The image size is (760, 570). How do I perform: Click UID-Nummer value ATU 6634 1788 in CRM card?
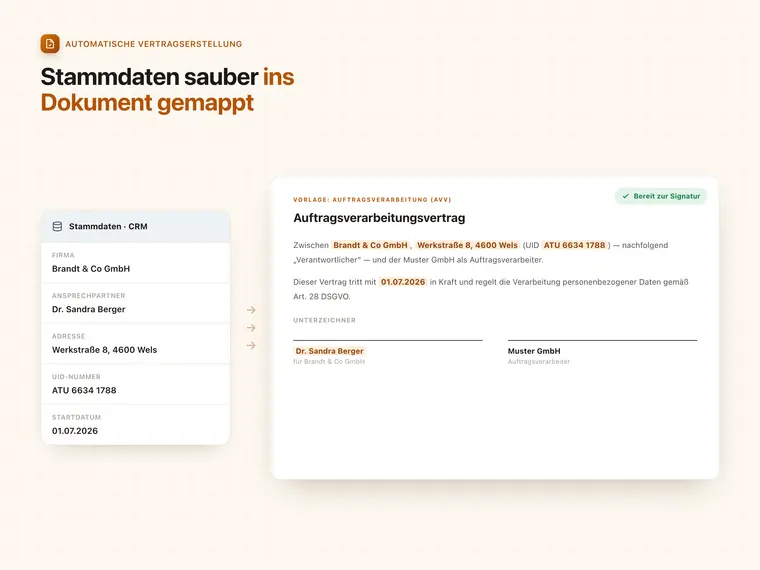coord(84,390)
